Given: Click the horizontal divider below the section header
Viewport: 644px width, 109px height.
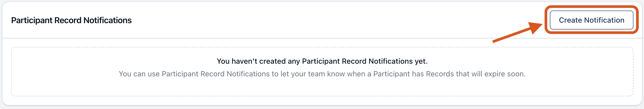Looking at the screenshot, I should tap(264, 38).
